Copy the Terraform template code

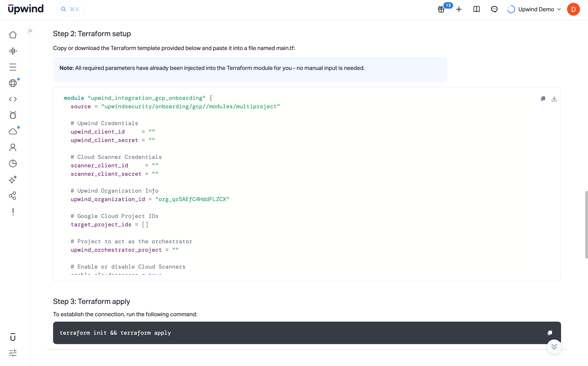click(x=543, y=98)
